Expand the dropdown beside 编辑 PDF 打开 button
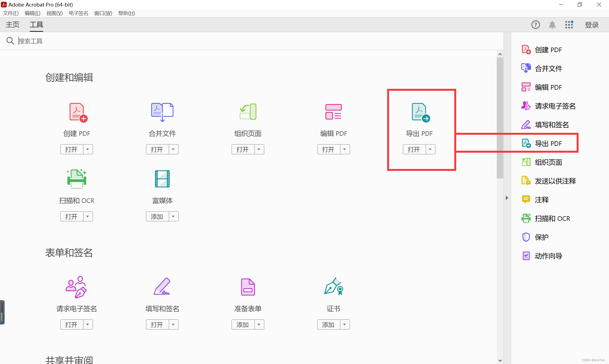The width and height of the screenshot is (609, 364). (344, 149)
